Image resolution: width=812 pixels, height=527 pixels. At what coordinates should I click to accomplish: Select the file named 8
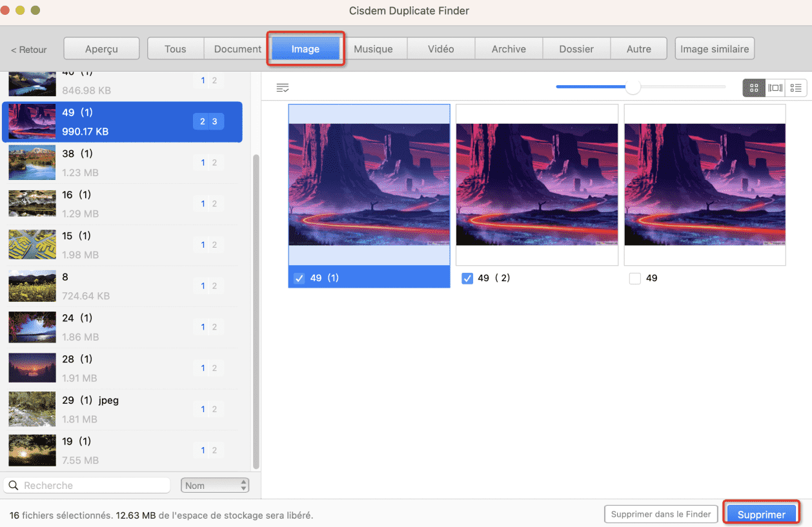tap(122, 286)
